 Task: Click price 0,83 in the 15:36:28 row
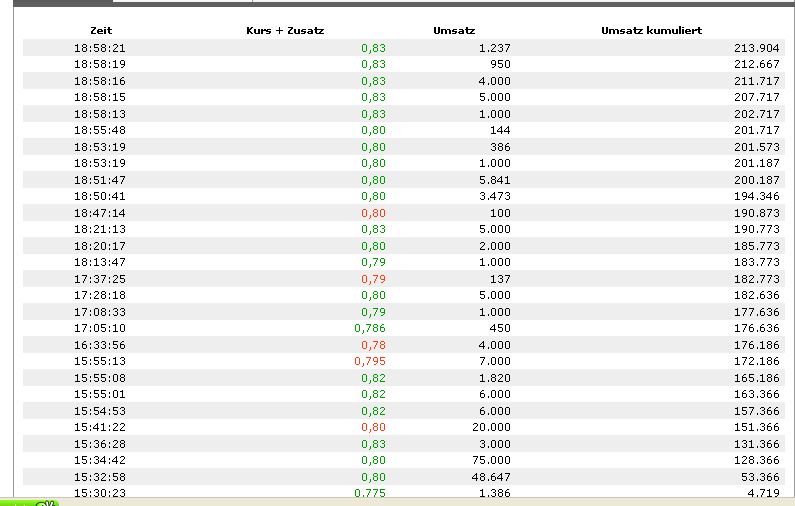pyautogui.click(x=374, y=443)
